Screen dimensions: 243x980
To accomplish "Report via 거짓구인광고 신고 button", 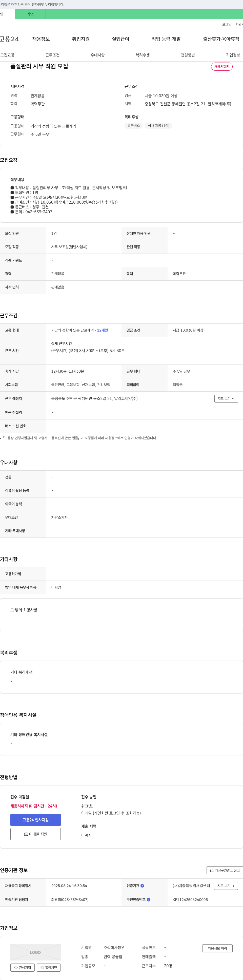I will tap(225, 870).
